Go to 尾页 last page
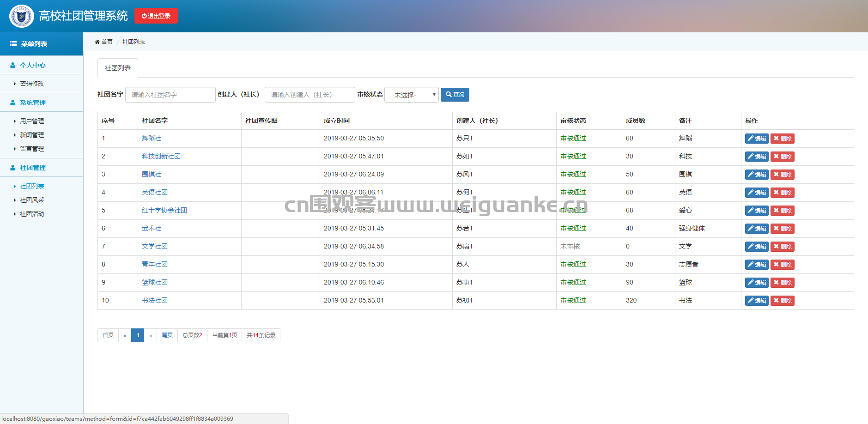 tap(167, 335)
